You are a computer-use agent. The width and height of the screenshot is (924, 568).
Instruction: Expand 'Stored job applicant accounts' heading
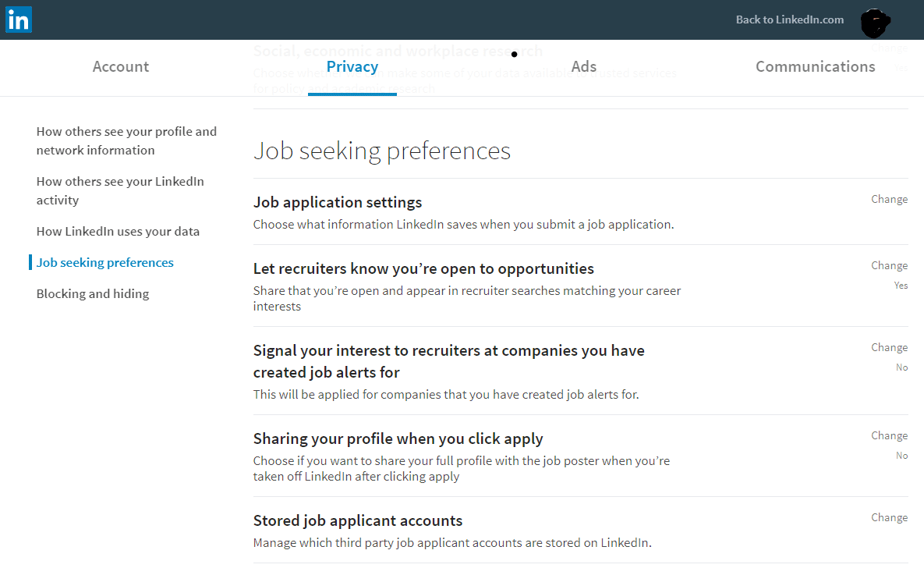(x=358, y=520)
